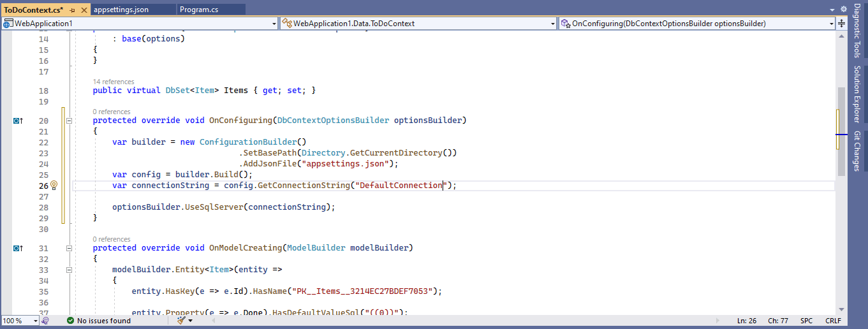Click the "appsettings.json" string on line 24
868x329 pixels.
[x=345, y=164]
